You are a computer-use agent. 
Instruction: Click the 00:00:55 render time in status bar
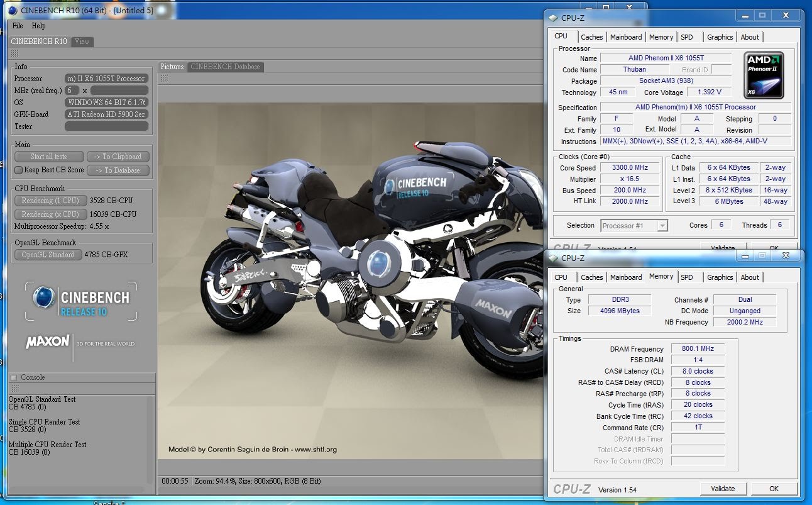point(175,481)
